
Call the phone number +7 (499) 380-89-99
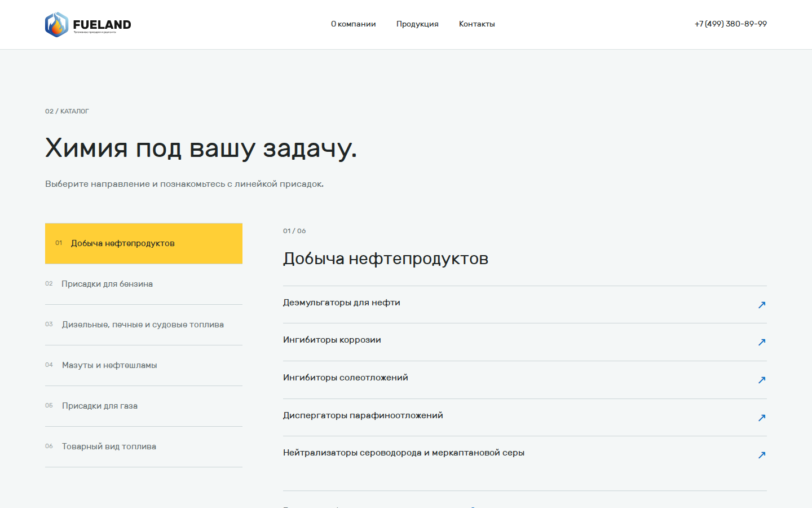point(730,24)
